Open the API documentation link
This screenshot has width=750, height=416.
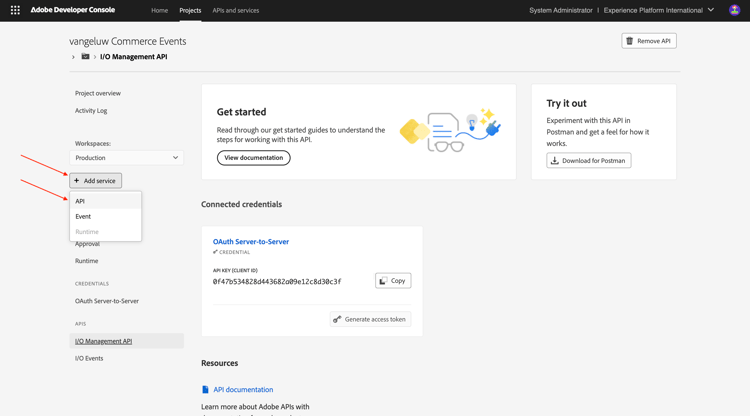point(243,390)
